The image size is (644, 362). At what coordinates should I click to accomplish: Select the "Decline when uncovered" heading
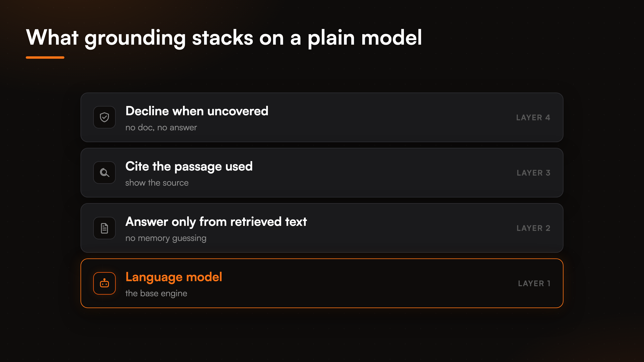pos(197,111)
